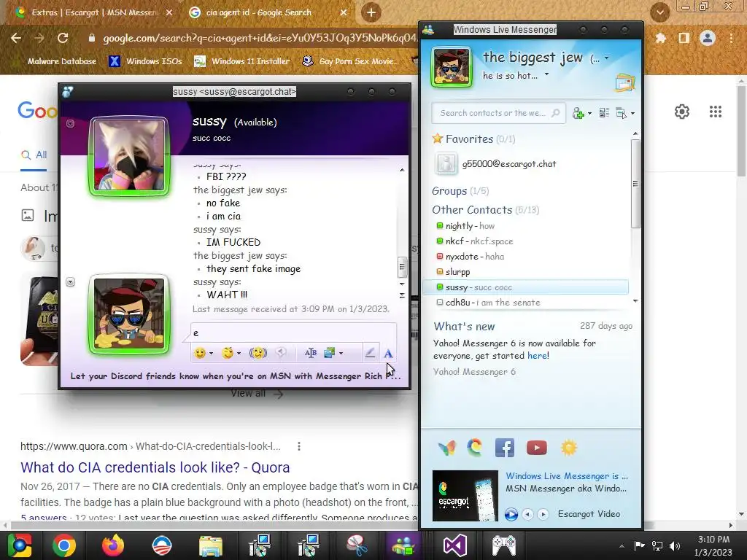Switch to handwriting pen mode
Screen dimensions: 747x560
point(370,353)
